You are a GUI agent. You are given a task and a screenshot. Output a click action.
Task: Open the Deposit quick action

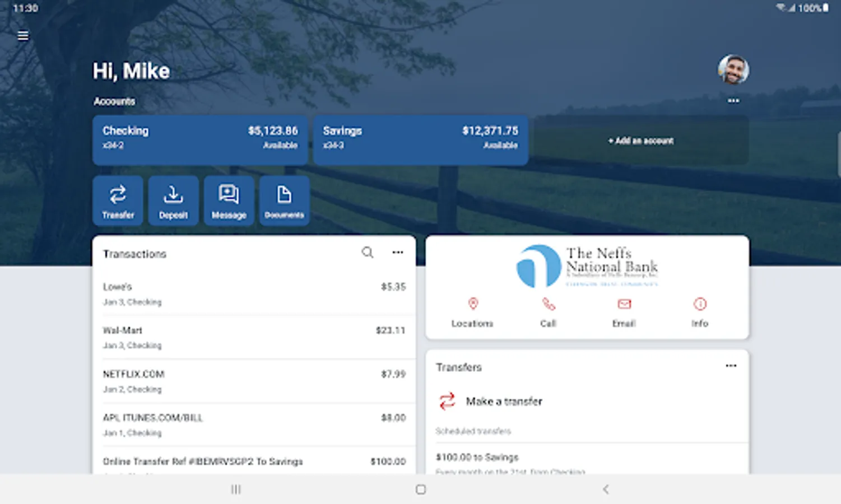pos(173,200)
